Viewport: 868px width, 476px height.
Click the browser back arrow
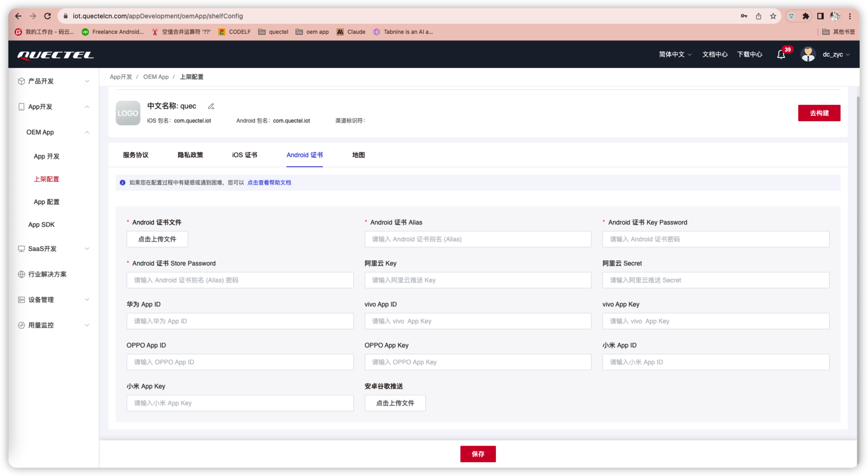(18, 16)
